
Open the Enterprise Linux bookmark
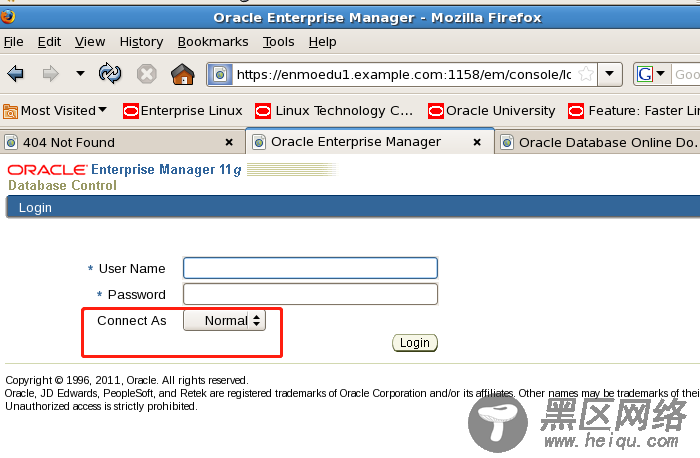pos(182,110)
